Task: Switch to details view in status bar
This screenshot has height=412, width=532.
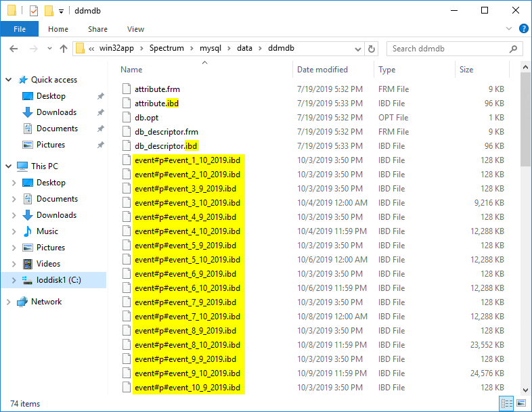Action: pos(506,404)
